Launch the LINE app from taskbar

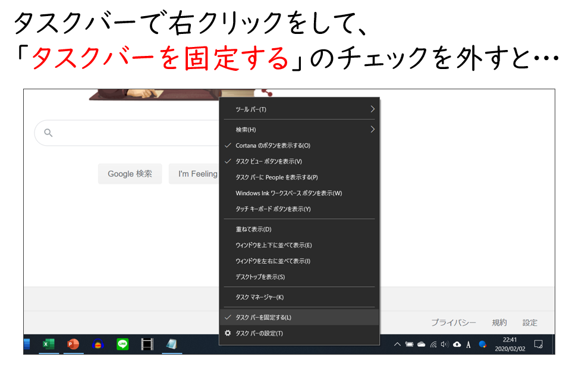[x=122, y=344]
